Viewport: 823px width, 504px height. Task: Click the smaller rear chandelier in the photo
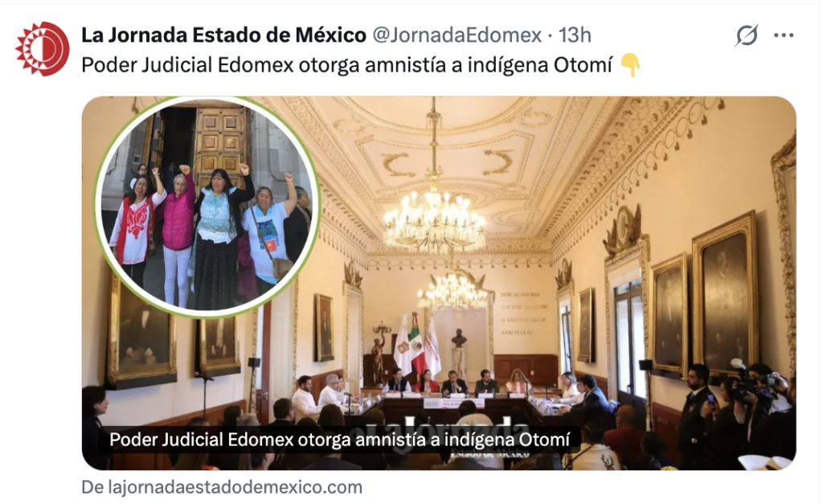(x=453, y=289)
